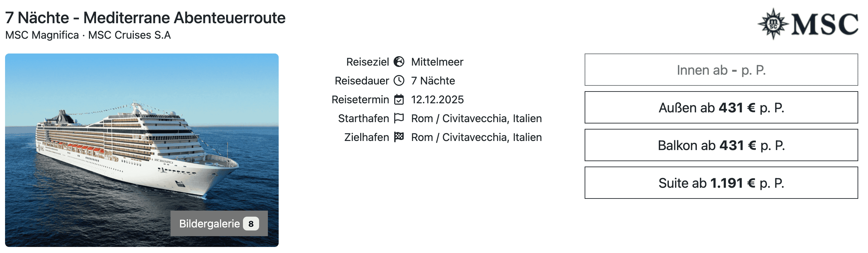
Task: Click the flag icon beside Starthafen
Action: click(x=399, y=118)
